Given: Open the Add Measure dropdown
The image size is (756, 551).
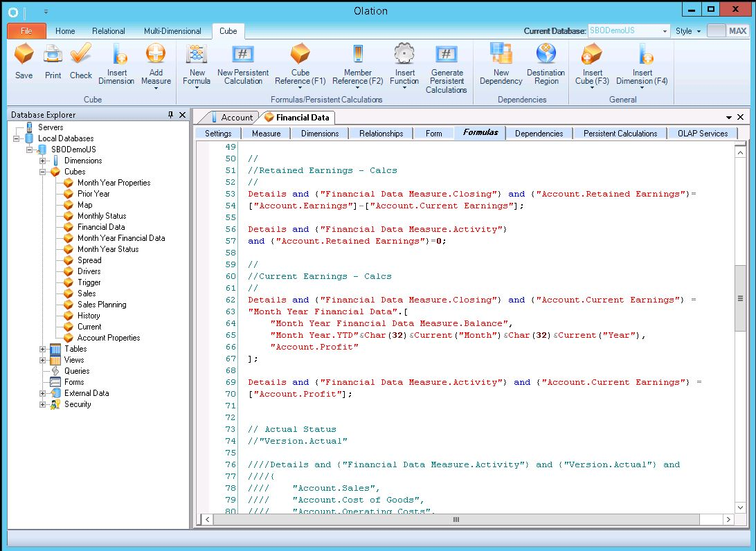Looking at the screenshot, I should (x=156, y=89).
